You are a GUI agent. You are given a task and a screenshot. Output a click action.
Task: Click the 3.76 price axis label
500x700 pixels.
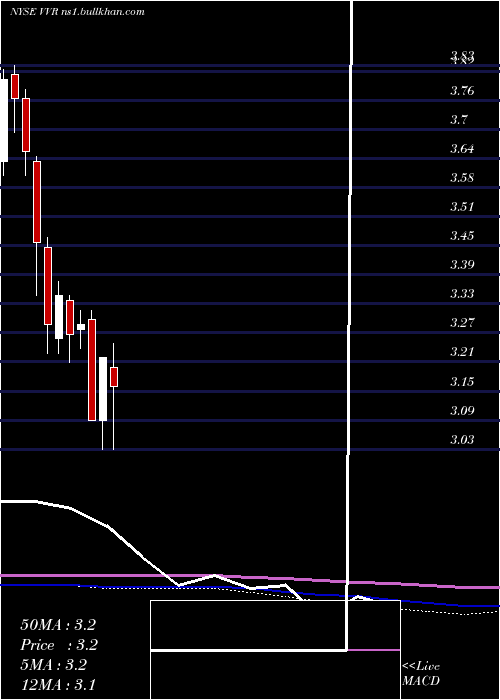point(462,91)
